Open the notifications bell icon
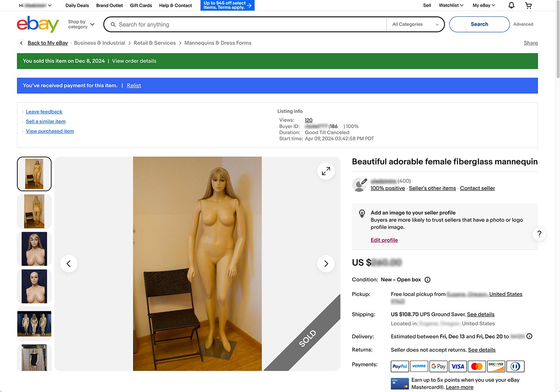This screenshot has width=560, height=392. (x=511, y=5)
